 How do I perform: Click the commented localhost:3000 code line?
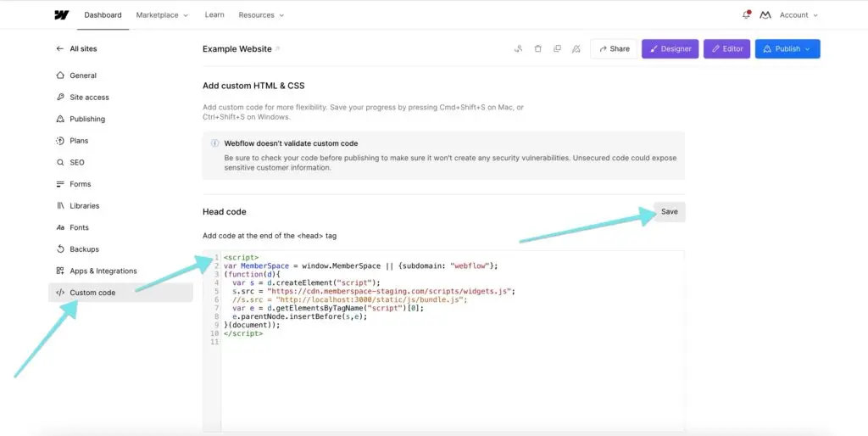click(x=350, y=299)
